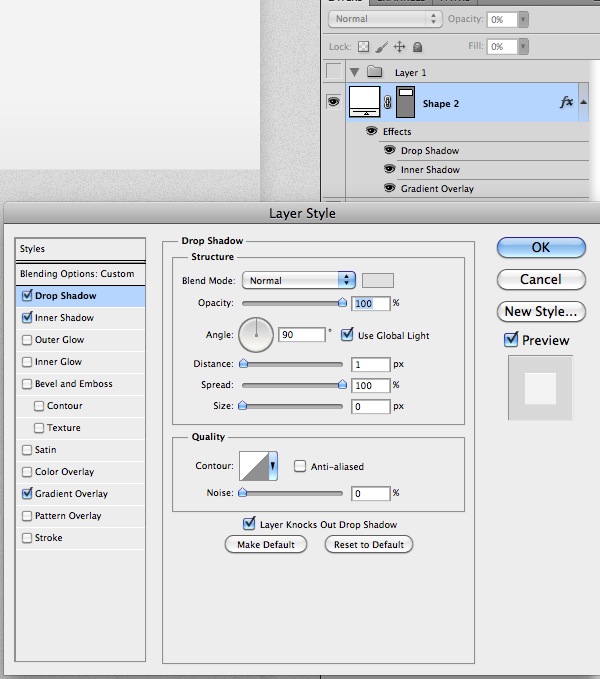Image resolution: width=600 pixels, height=679 pixels.
Task: Open the layer Fill dropdown arrow
Action: click(x=523, y=46)
